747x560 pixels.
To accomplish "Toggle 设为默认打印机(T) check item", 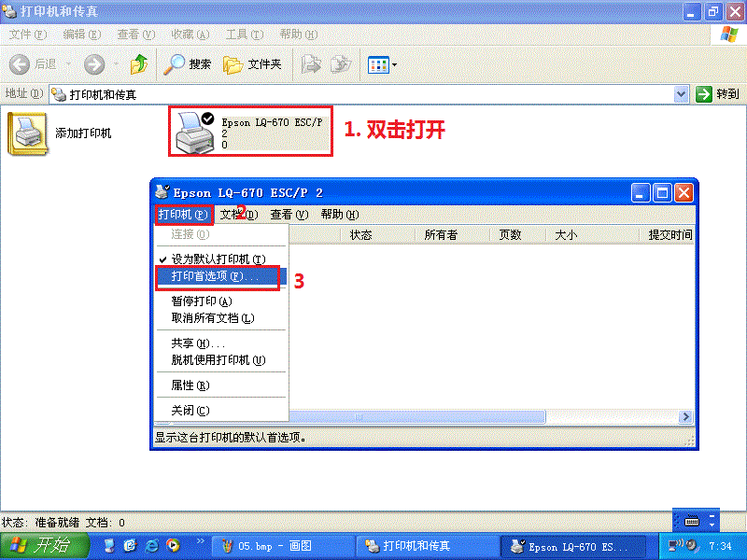I will coord(221,259).
